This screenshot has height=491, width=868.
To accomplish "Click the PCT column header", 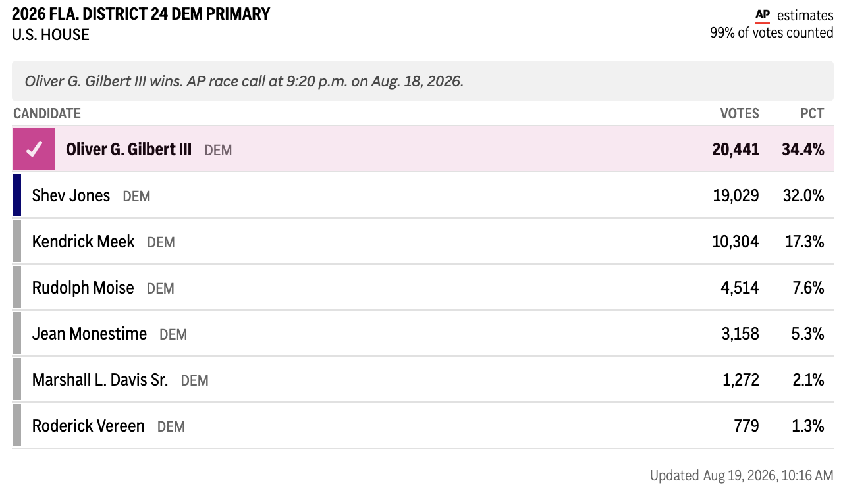I will (x=812, y=113).
